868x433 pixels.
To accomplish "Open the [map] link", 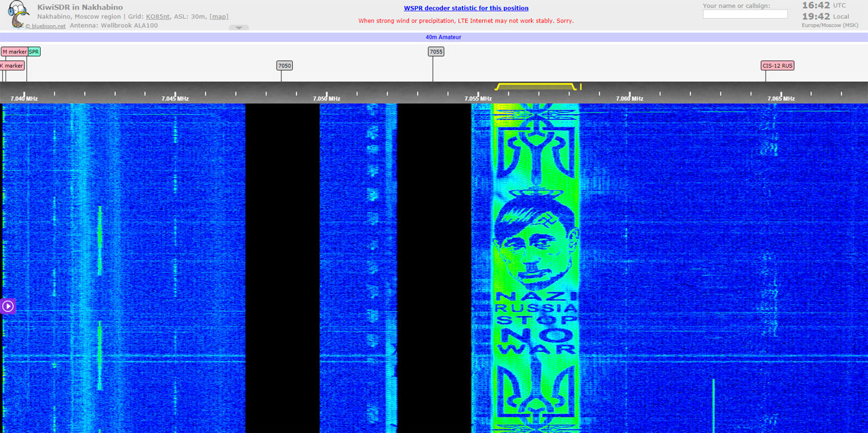I will (x=218, y=16).
